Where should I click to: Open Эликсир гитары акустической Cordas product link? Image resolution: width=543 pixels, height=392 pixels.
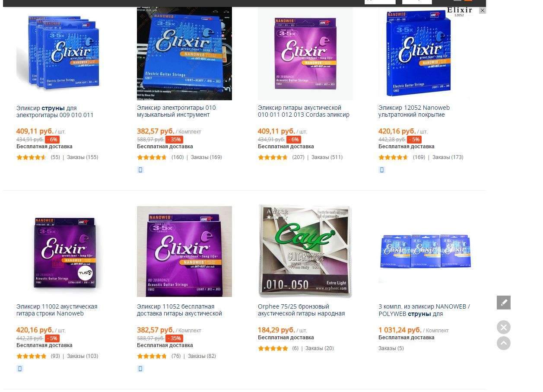(304, 111)
